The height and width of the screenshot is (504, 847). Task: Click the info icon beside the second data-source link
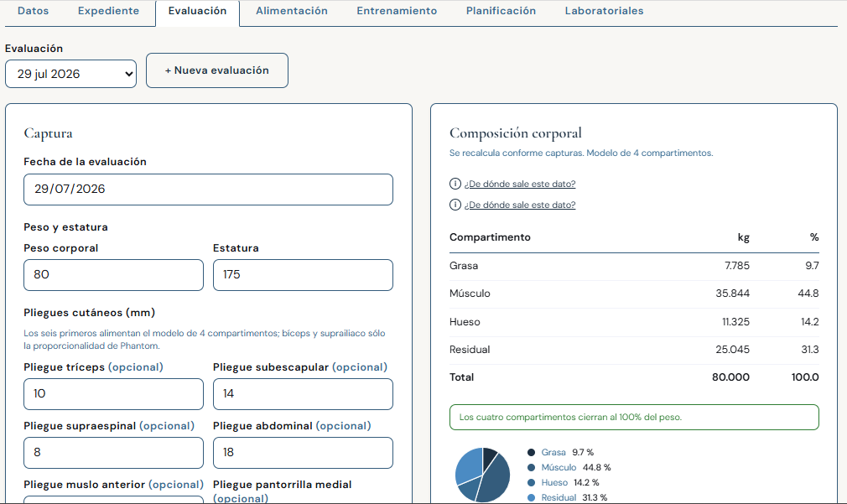tap(455, 205)
